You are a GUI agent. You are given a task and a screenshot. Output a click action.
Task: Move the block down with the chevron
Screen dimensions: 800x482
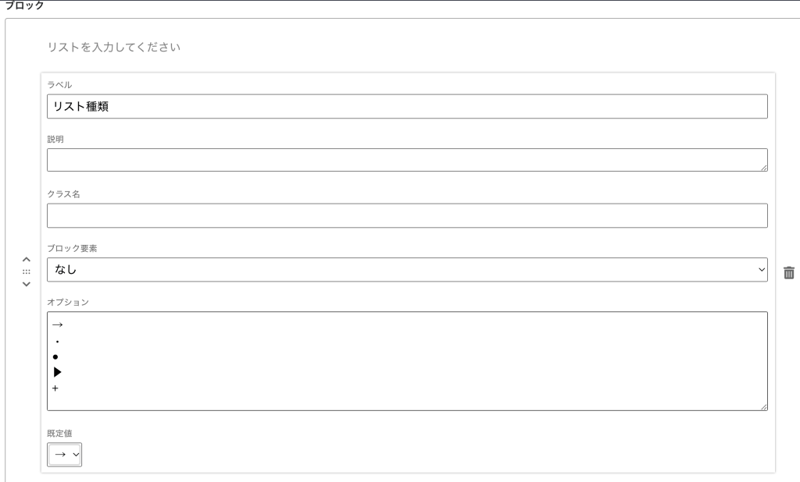tap(26, 284)
